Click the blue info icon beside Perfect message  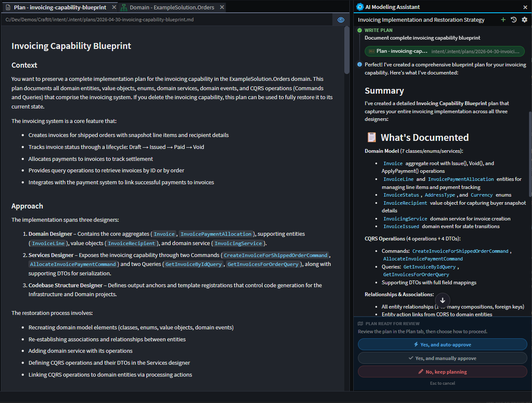pyautogui.click(x=360, y=65)
